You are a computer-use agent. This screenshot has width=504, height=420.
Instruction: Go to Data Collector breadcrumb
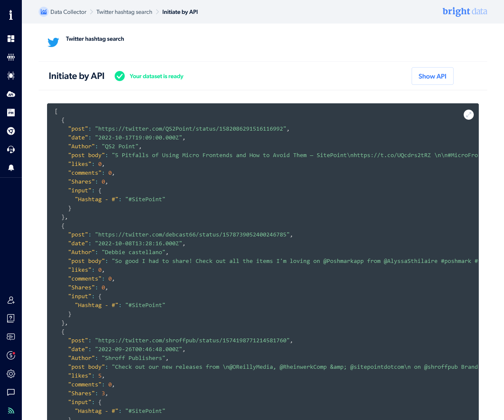pos(68,12)
